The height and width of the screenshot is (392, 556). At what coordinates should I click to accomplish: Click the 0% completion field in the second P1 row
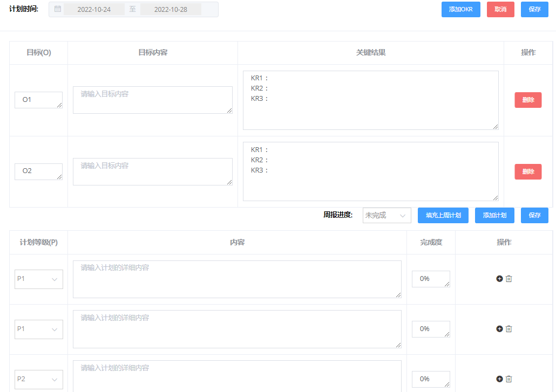pyautogui.click(x=431, y=329)
